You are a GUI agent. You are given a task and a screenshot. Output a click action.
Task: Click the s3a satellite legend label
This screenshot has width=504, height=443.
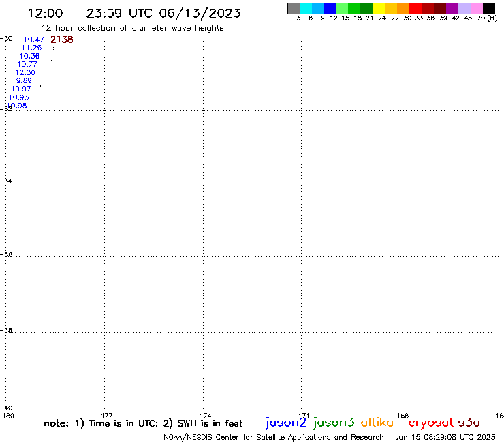(469, 423)
